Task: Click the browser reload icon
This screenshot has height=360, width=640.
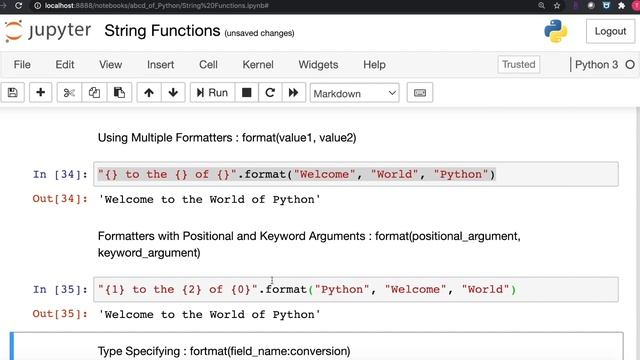Action: 18,6
